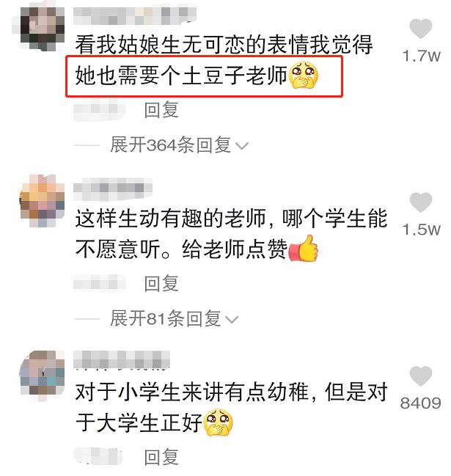Image resolution: width=451 pixels, height=476 pixels.
Task: Expand the 81 replies thread
Action: pyautogui.click(x=175, y=318)
